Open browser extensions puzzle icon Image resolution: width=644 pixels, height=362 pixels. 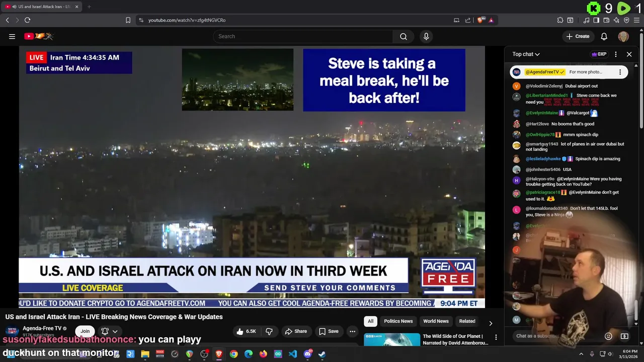[x=560, y=20]
